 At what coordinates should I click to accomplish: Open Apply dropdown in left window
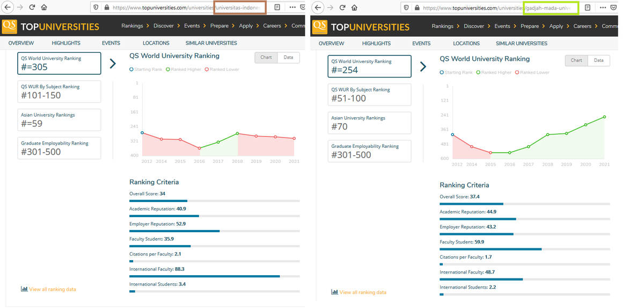(x=248, y=26)
